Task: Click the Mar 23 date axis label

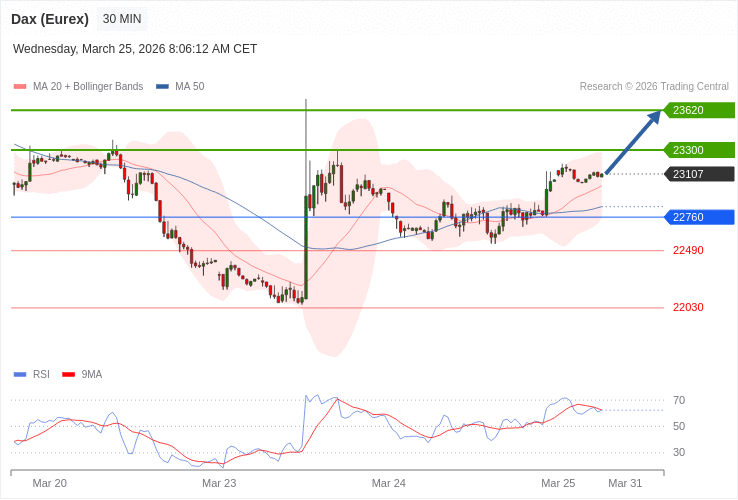Action: (219, 483)
